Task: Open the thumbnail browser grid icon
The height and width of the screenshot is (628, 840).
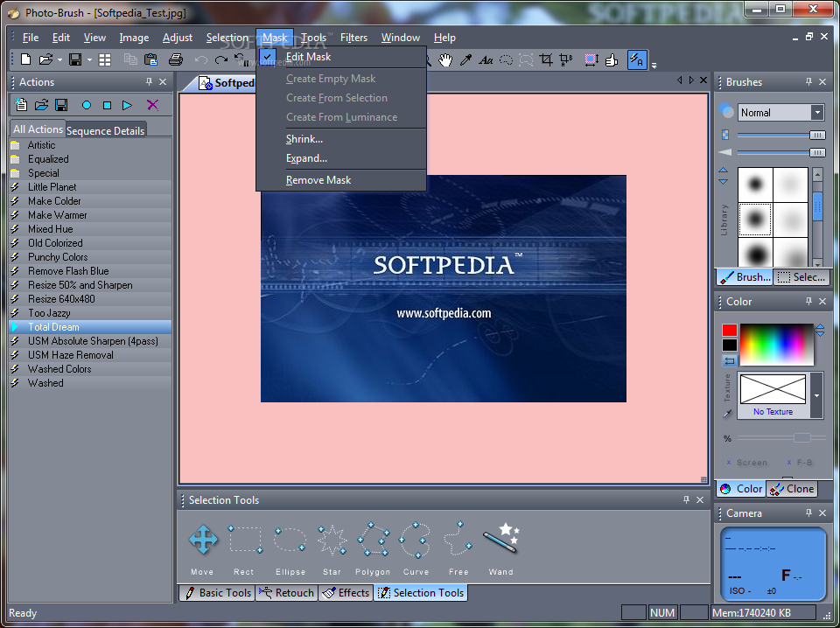Action: pyautogui.click(x=105, y=59)
